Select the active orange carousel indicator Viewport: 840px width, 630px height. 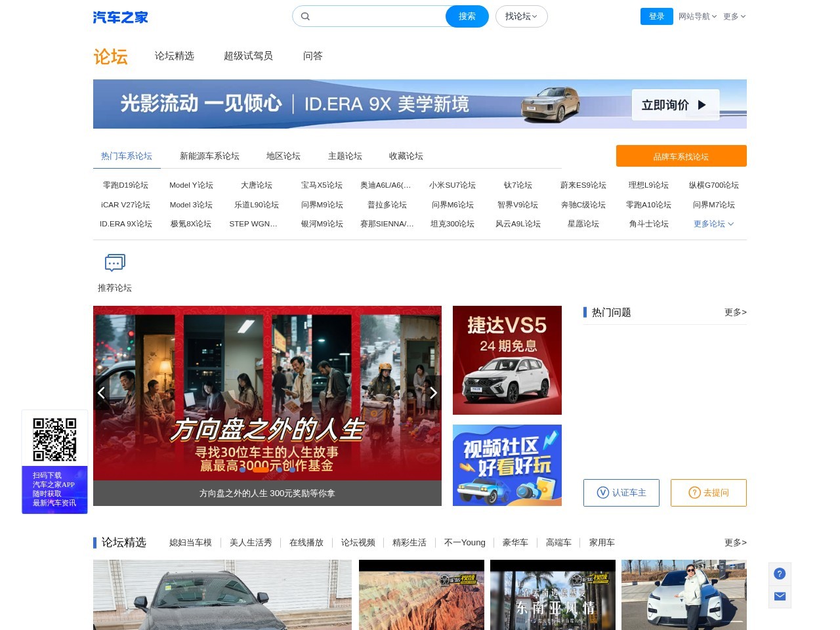point(261,469)
